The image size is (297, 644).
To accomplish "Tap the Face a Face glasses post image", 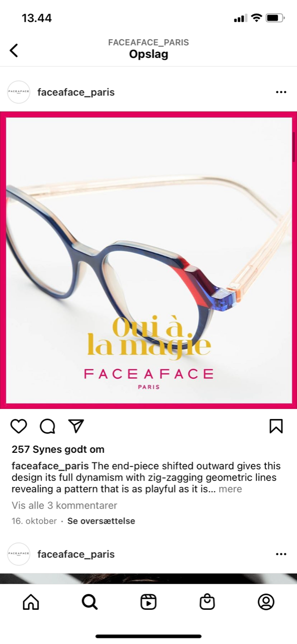I will click(148, 260).
